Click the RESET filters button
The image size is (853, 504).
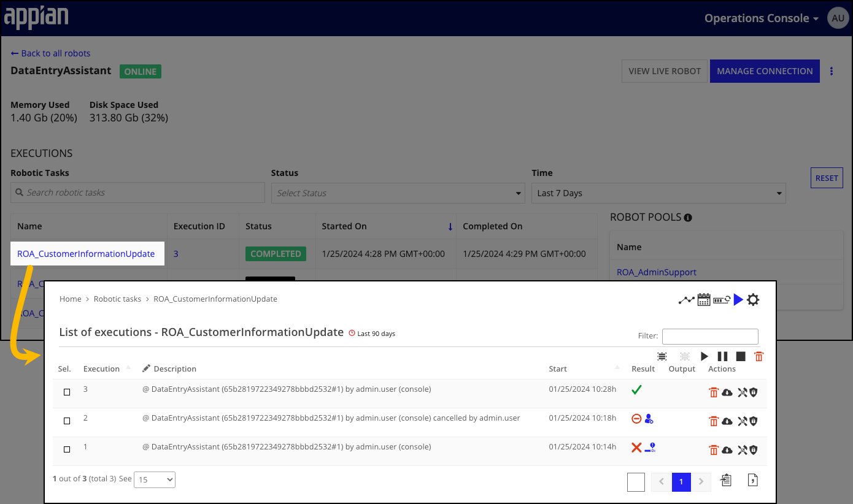(827, 178)
